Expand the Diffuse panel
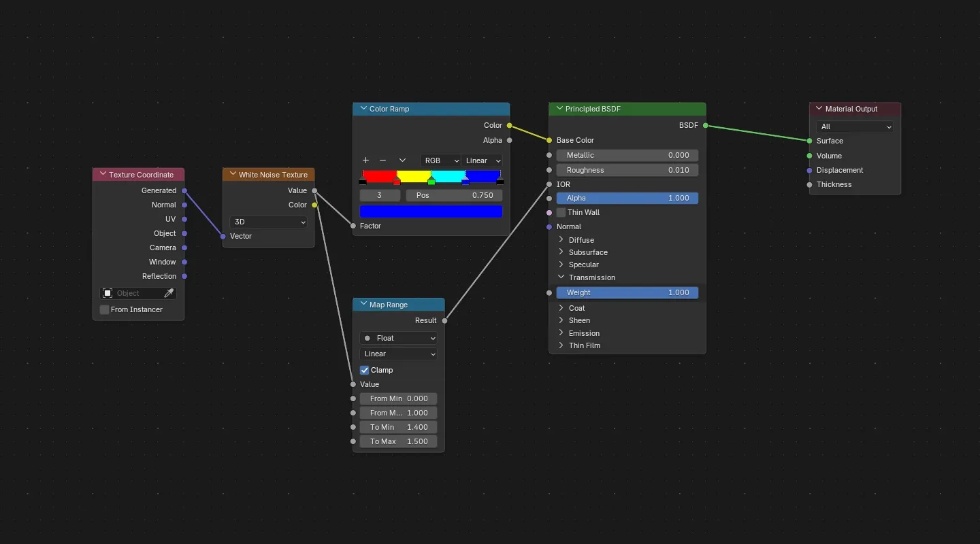Viewport: 980px width, 544px height. point(561,239)
